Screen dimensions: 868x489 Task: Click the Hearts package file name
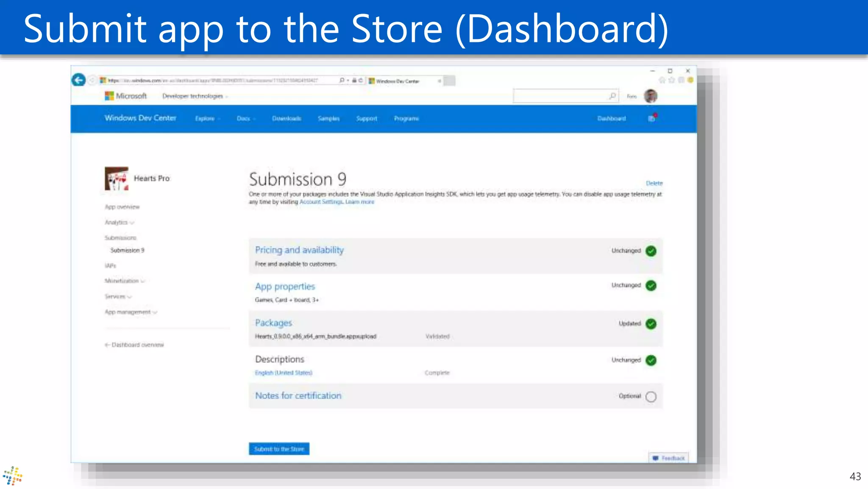[315, 336]
